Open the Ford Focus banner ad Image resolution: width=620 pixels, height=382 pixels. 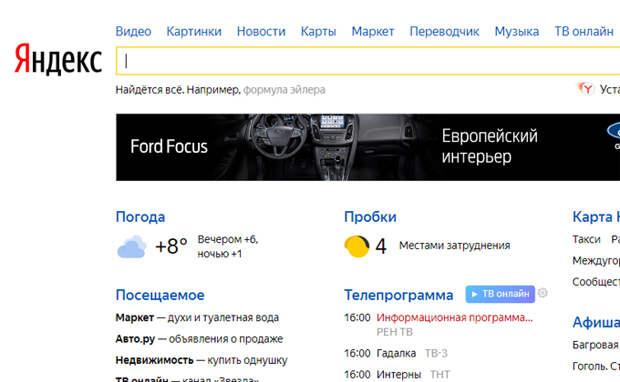[x=368, y=147]
